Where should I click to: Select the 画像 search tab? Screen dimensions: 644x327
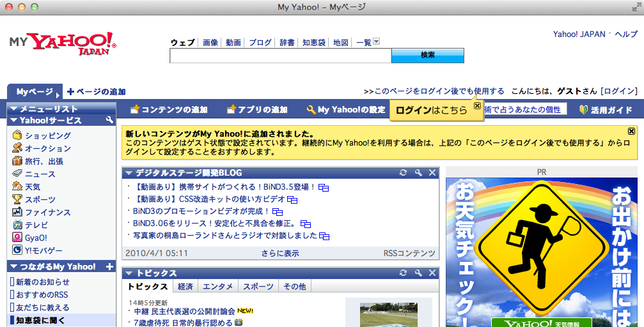coord(210,42)
